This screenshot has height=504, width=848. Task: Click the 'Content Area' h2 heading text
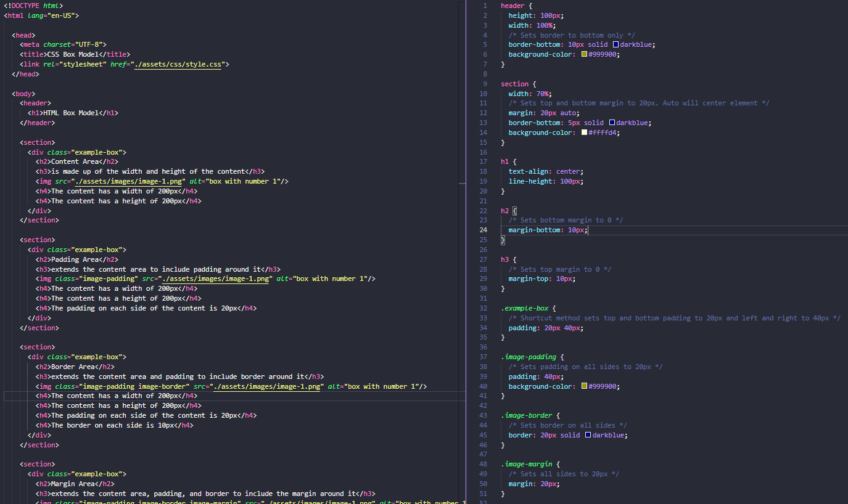[x=75, y=161]
